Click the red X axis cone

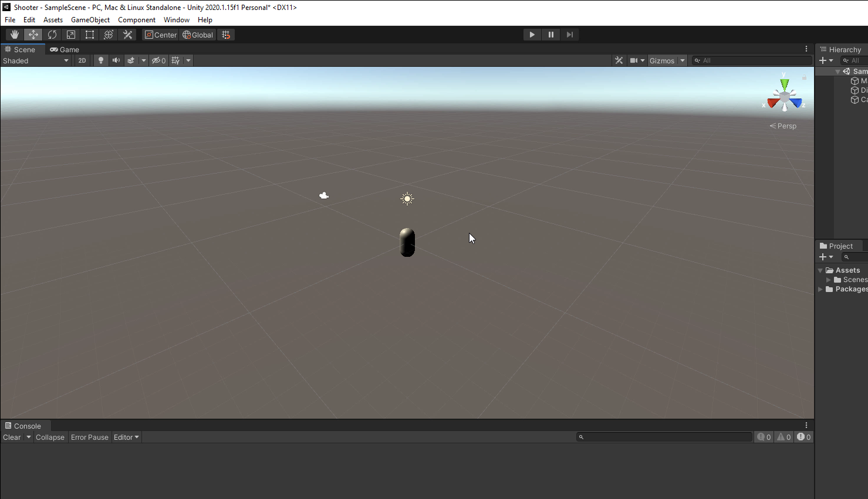pos(773,104)
